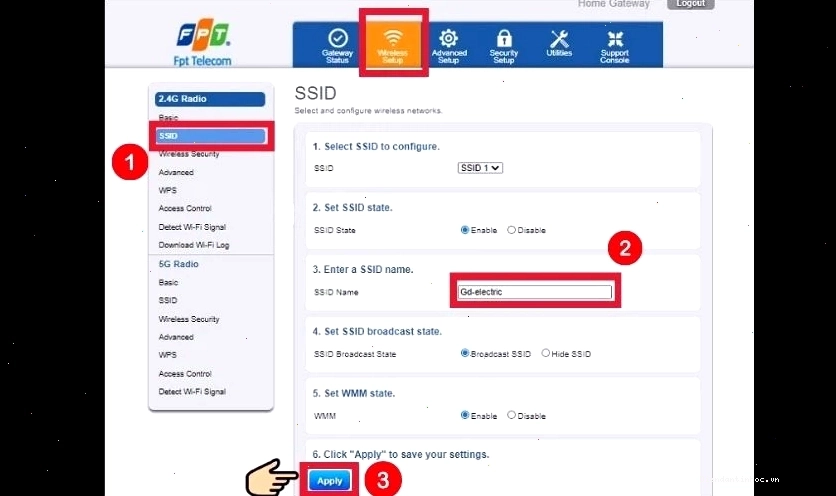Open Download Wi-Fi Log link
Image resolution: width=836 pixels, height=496 pixels.
[x=194, y=245]
